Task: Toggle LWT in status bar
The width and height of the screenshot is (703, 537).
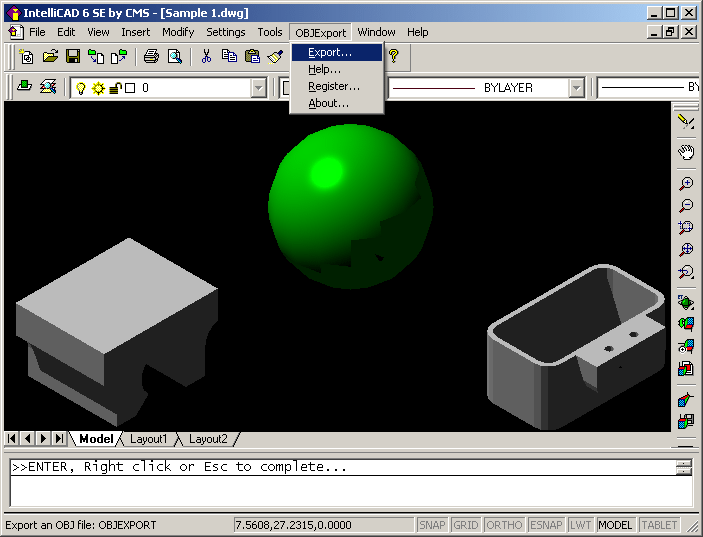Action: [581, 524]
